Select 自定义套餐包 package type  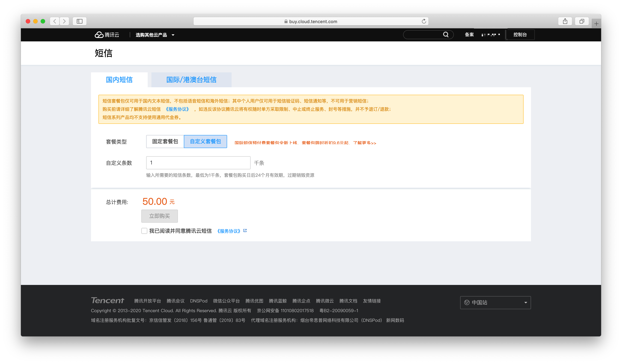205,141
